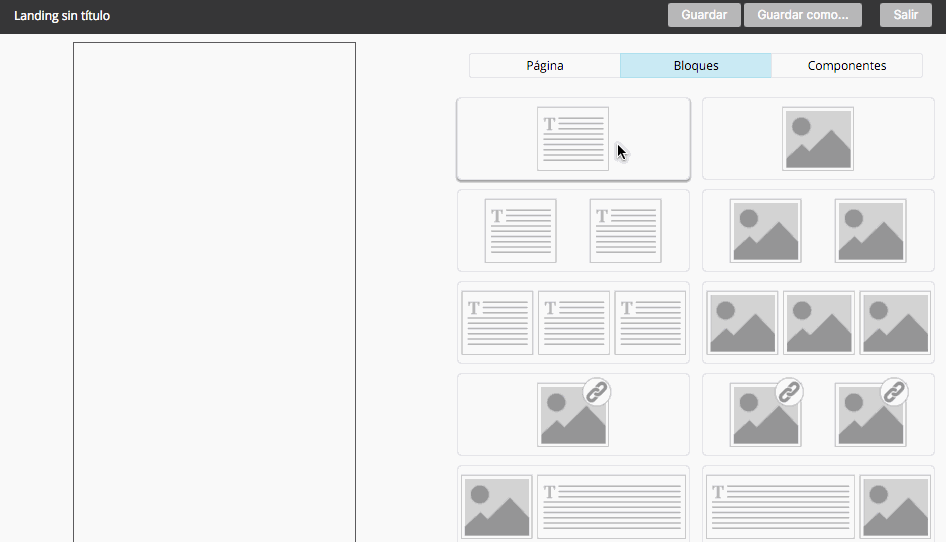Select the single linked image block

point(573,415)
